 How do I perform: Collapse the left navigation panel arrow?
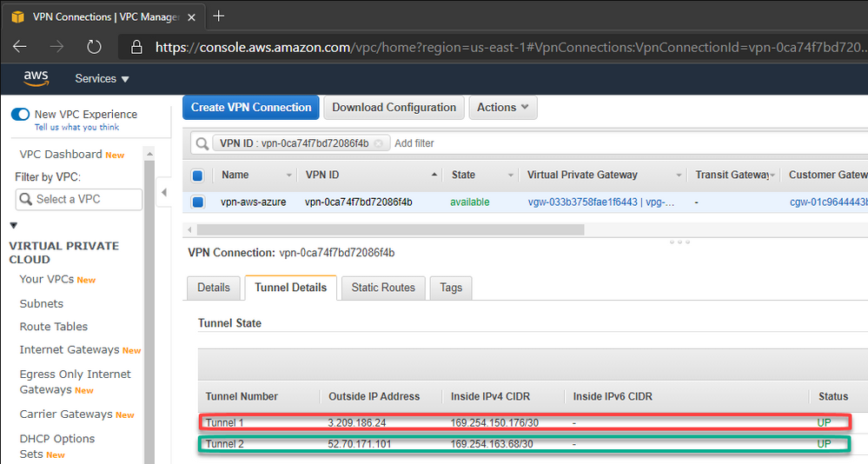(164, 192)
